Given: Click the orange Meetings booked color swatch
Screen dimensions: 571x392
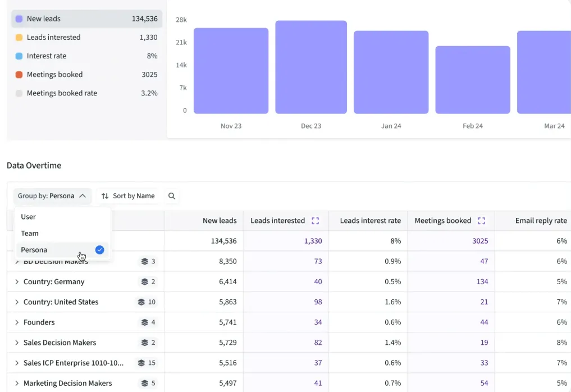Looking at the screenshot, I should click(19, 75).
